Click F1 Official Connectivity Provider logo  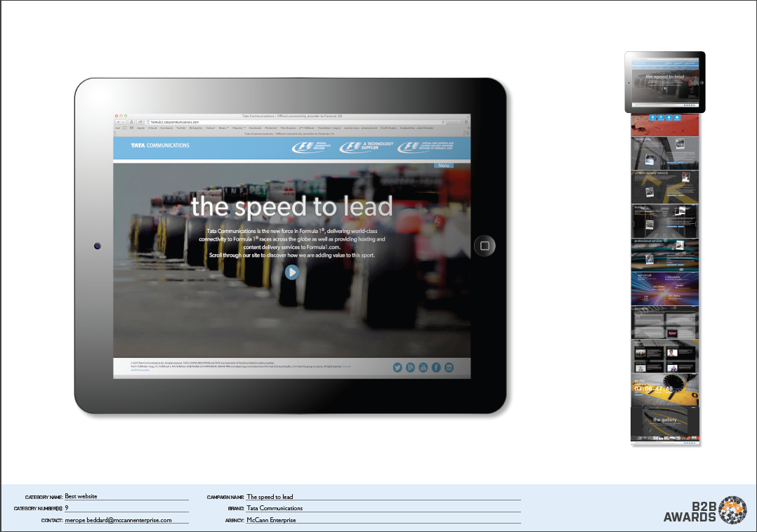(311, 147)
